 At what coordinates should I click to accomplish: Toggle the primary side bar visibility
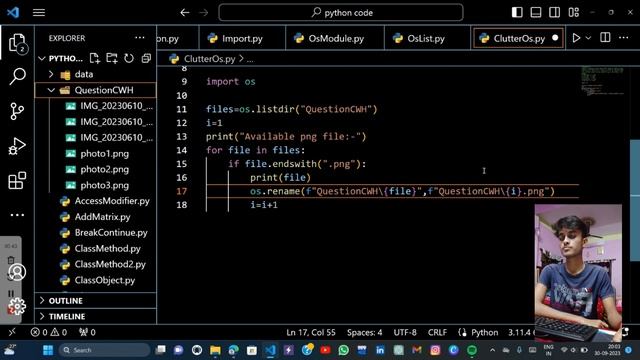pos(517,12)
